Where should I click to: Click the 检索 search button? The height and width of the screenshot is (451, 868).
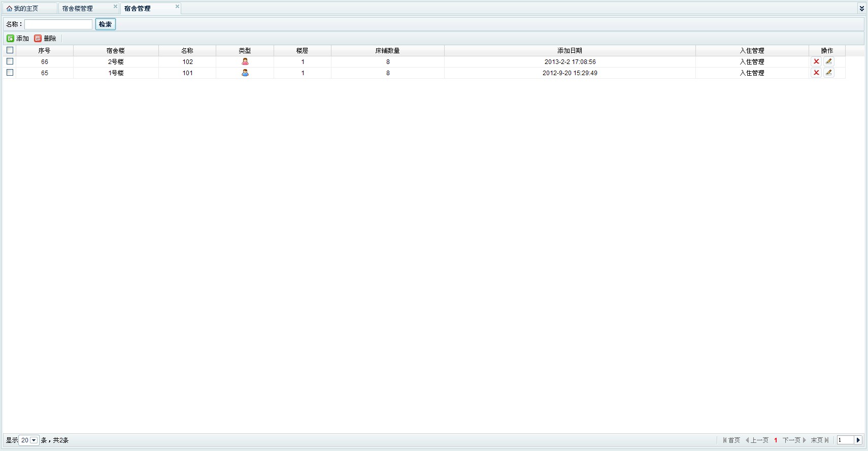tap(106, 24)
